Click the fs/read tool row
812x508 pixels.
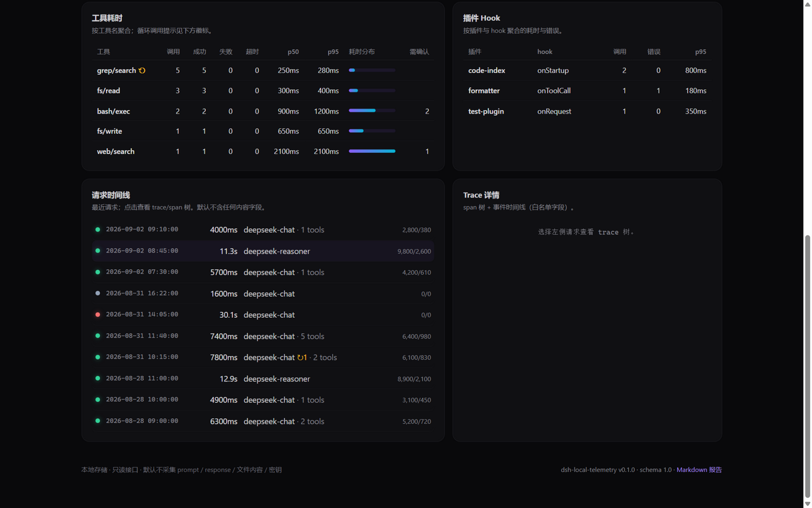click(x=263, y=90)
